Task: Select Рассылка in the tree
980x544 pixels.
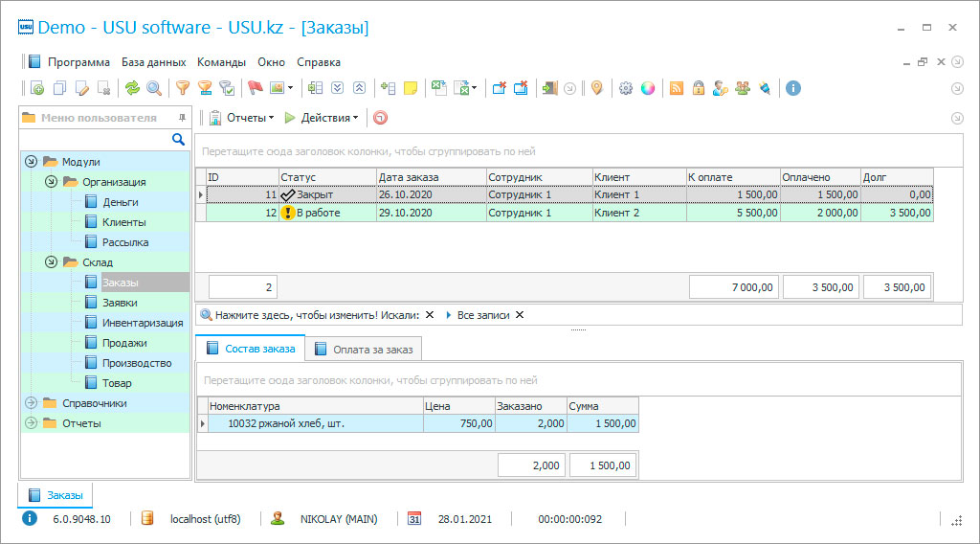Action: coord(125,242)
